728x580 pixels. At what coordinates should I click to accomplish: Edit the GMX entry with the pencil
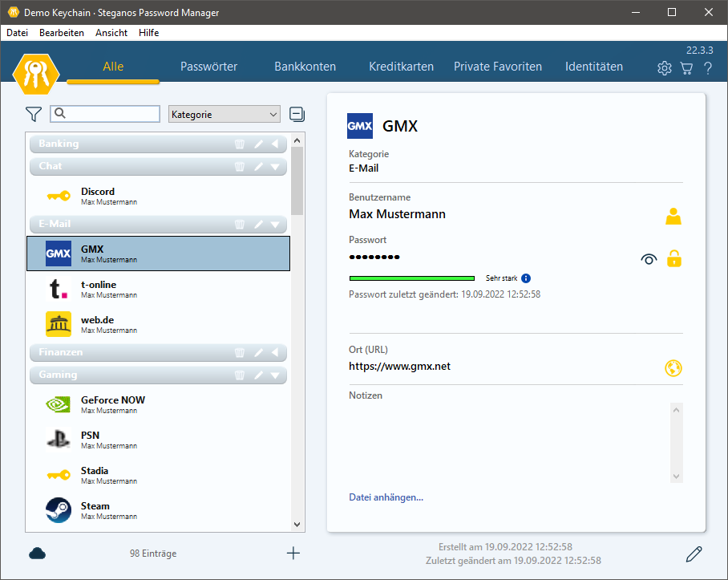tap(694, 554)
